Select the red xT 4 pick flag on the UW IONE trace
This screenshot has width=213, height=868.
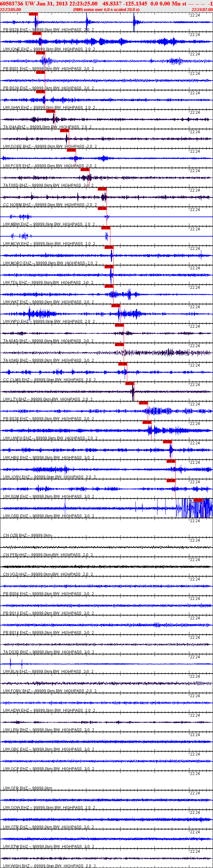(36, 33)
